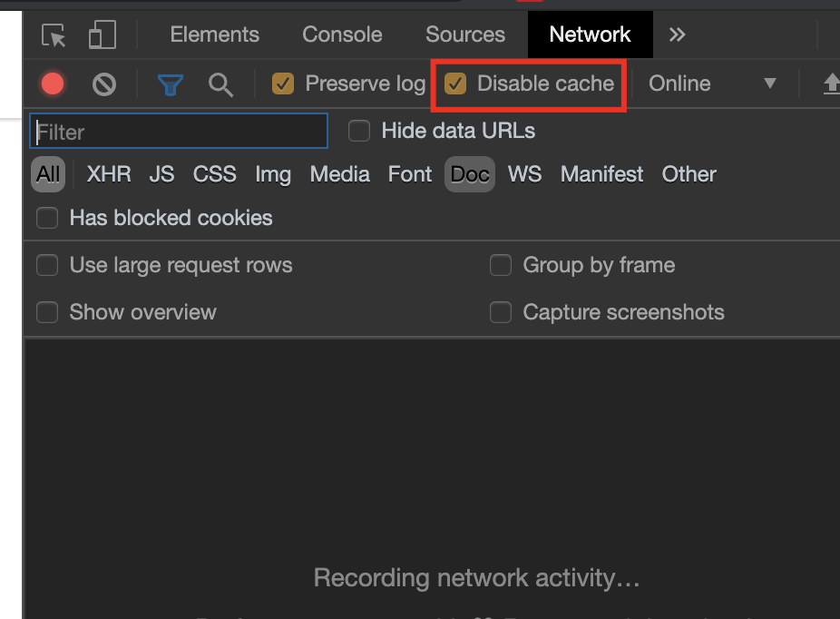This screenshot has height=619, width=840.
Task: Open the throttling presets arrow
Action: [770, 84]
